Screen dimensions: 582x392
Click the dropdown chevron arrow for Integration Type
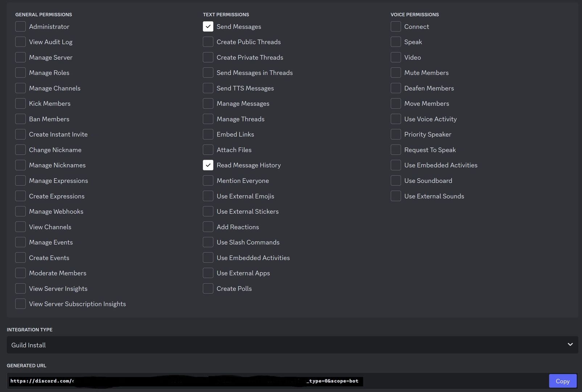point(570,344)
